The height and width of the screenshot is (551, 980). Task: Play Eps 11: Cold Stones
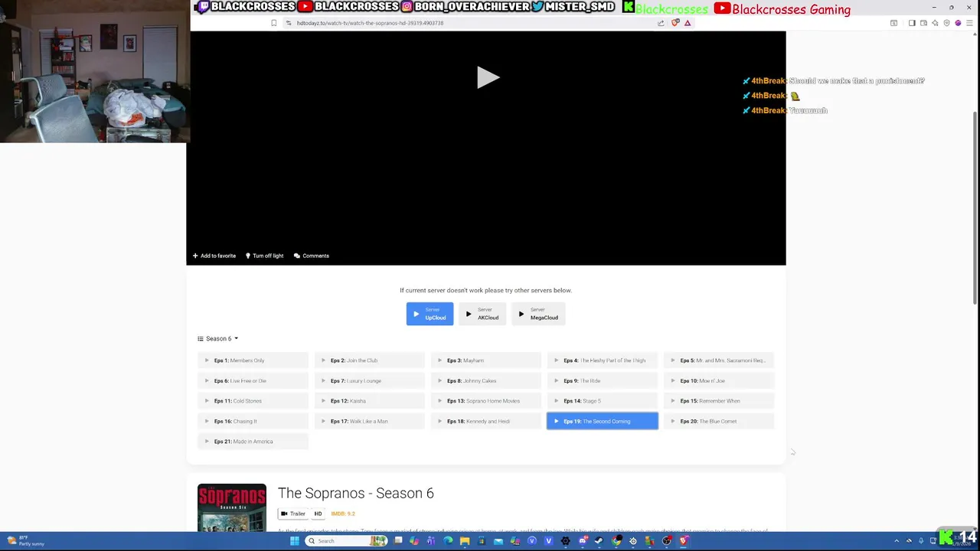coord(253,401)
